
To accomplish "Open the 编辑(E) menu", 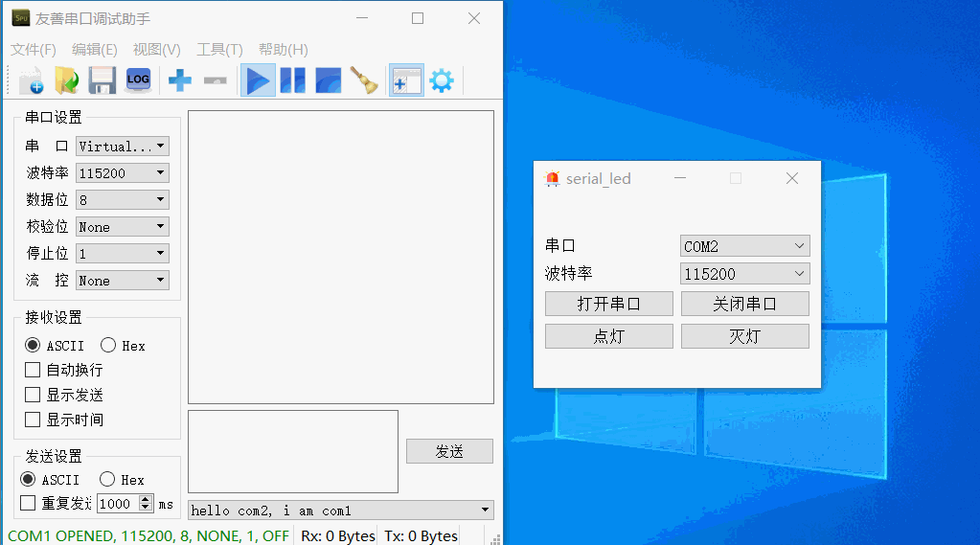I will click(x=95, y=50).
